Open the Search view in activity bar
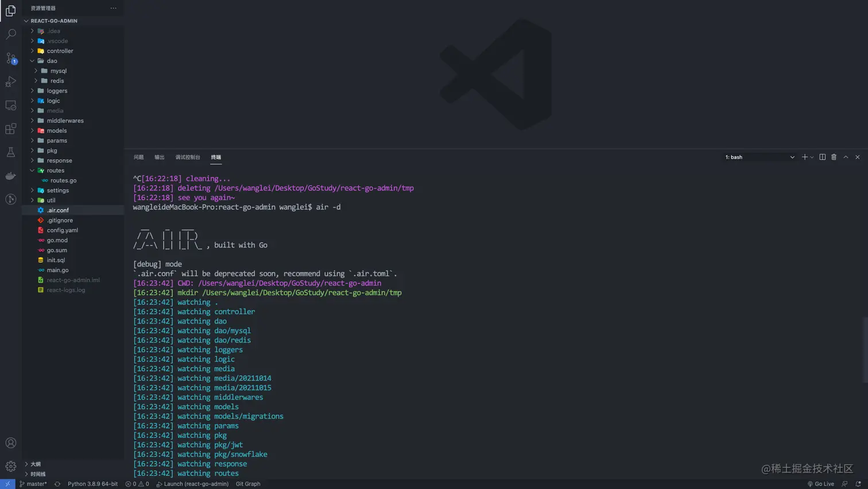Viewport: 868px width, 489px height. coord(11,34)
